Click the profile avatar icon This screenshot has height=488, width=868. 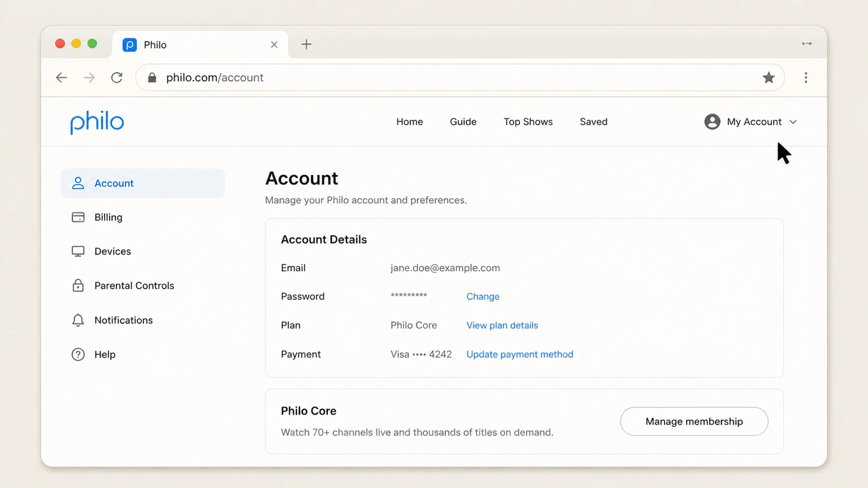(712, 121)
